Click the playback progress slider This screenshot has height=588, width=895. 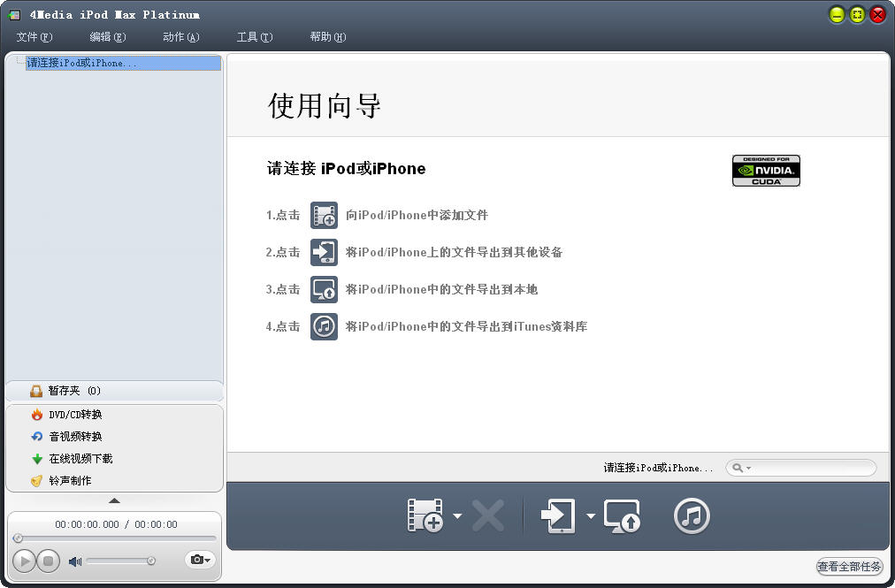coord(115,538)
